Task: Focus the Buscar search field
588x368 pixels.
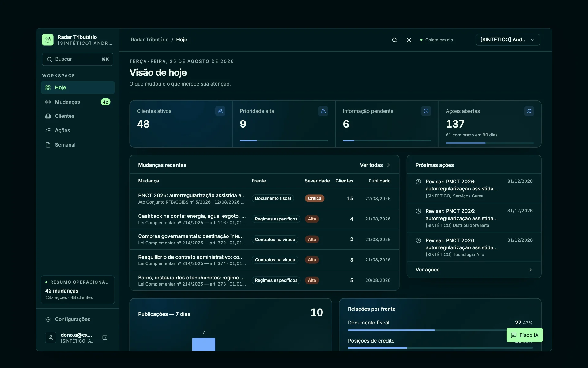Action: point(77,59)
